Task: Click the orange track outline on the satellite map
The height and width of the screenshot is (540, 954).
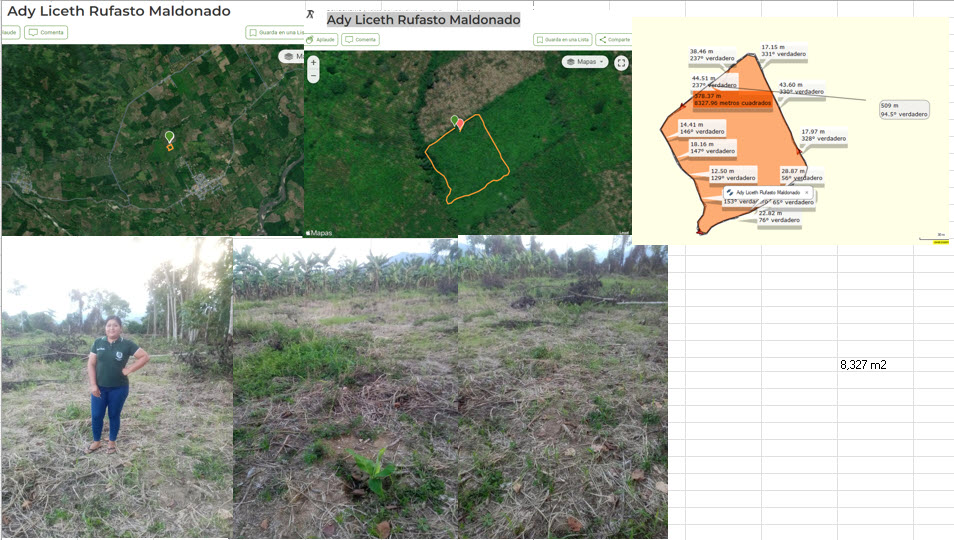Action: (467, 158)
